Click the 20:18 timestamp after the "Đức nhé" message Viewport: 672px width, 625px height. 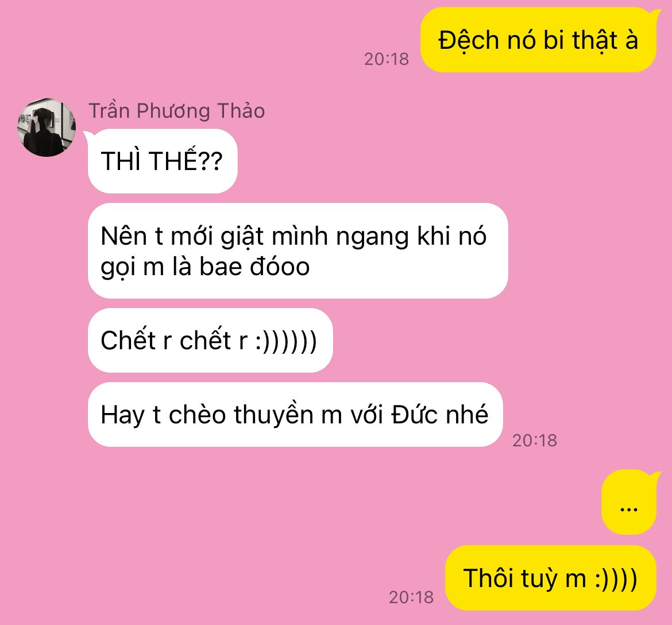click(x=535, y=441)
